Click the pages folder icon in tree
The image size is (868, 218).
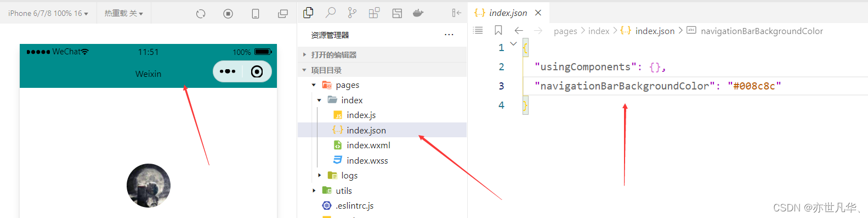tap(327, 85)
